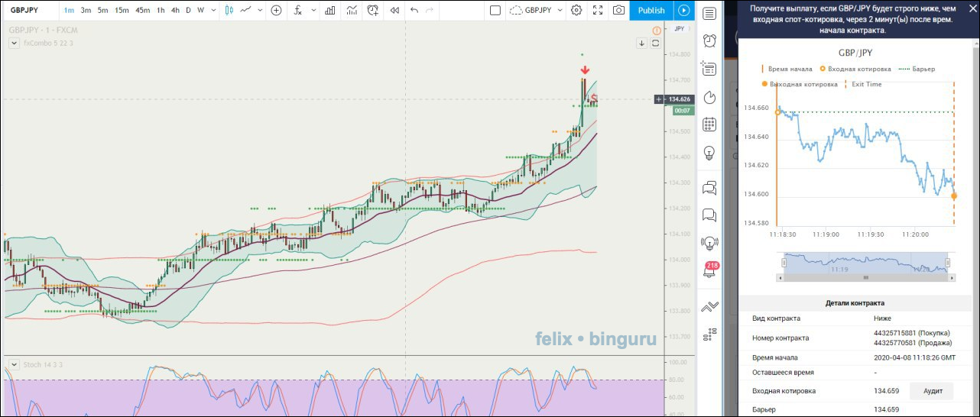The image size is (980, 417).
Task: Click the Publish button
Action: click(x=651, y=11)
